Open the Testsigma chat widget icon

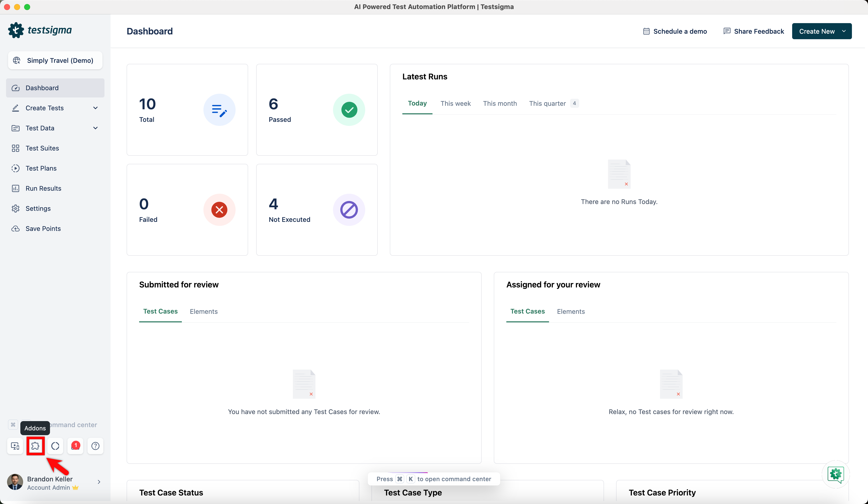836,474
